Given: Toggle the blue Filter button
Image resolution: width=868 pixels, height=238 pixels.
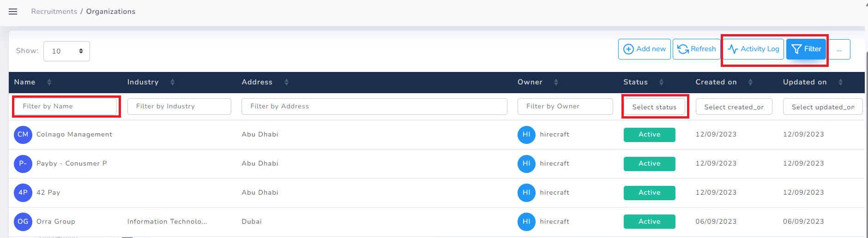Looking at the screenshot, I should tap(806, 49).
